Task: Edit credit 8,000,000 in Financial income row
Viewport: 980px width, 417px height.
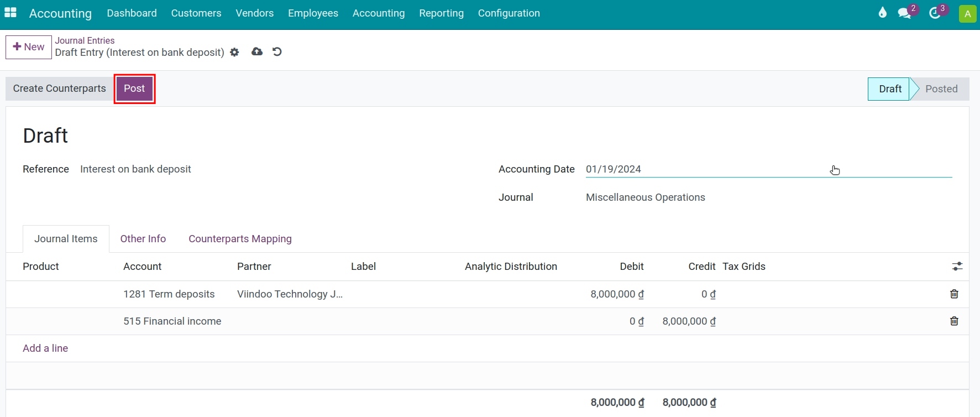Action: 689,321
